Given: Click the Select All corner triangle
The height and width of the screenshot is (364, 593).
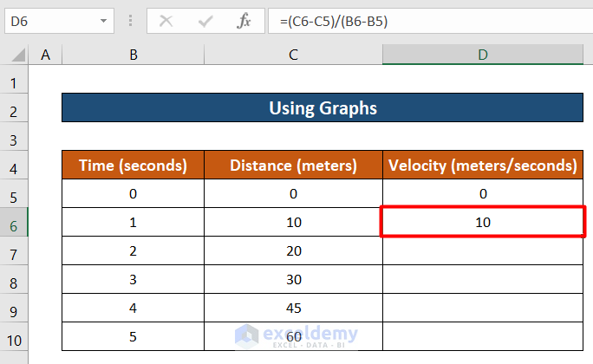Looking at the screenshot, I should click(16, 55).
